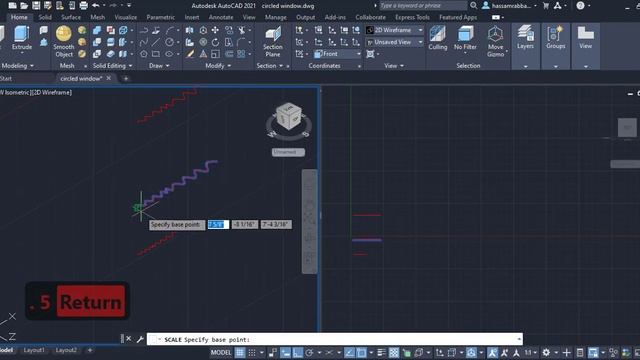Click the MODEL button in status bar
Screen dimensions: 640x360
pos(221,352)
